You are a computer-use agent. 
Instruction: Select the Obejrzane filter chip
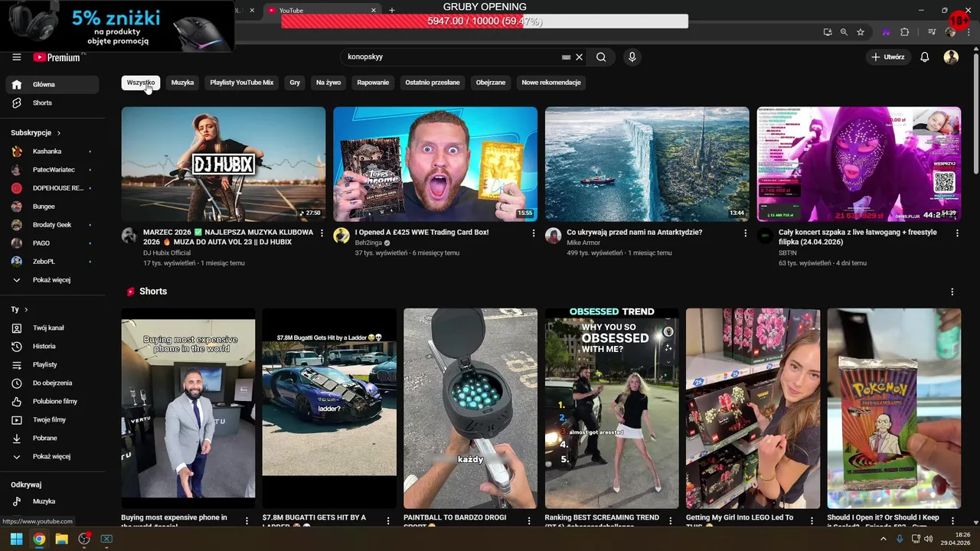coord(491,83)
